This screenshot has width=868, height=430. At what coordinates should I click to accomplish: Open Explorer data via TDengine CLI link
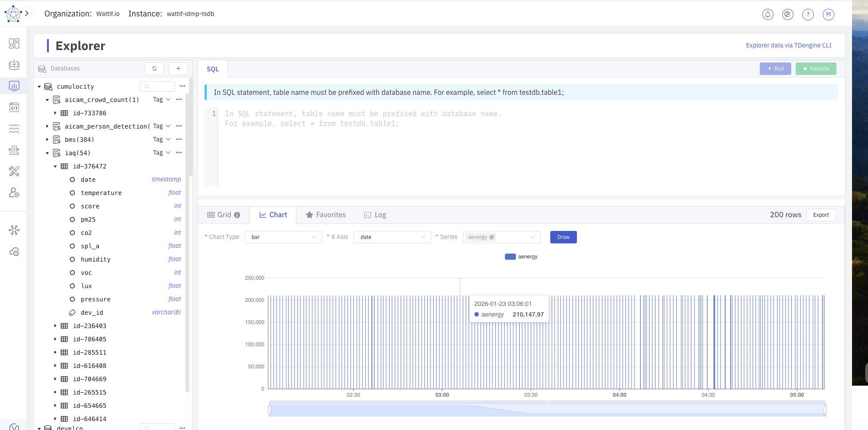coord(789,45)
